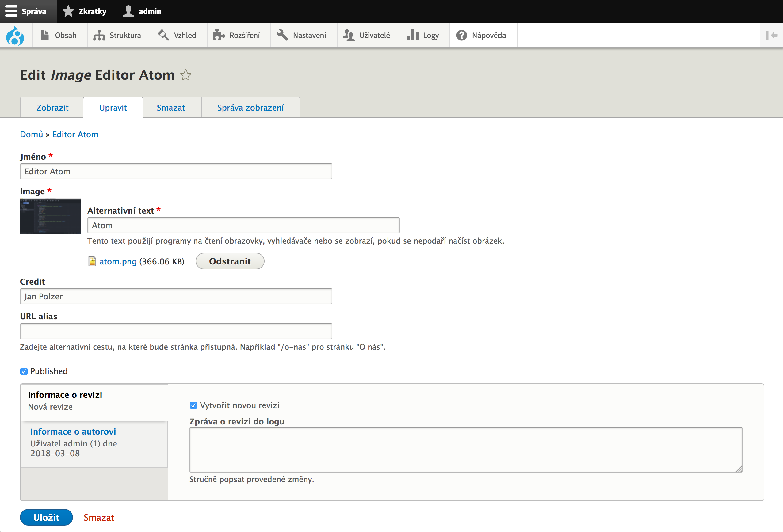The width and height of the screenshot is (783, 532).
Task: Click the Credit input field
Action: [x=176, y=296]
